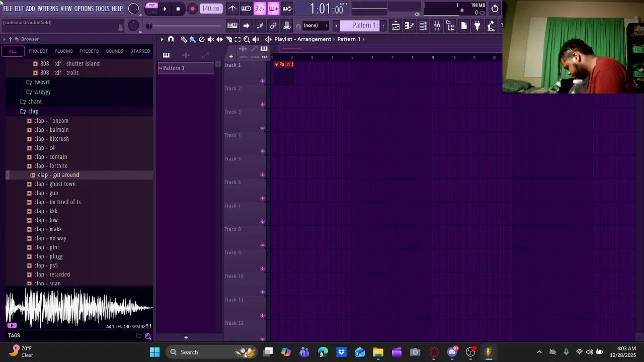Screen dimensions: 644x362
Task: Toggle the countdown before recording button
Action: pos(260,9)
